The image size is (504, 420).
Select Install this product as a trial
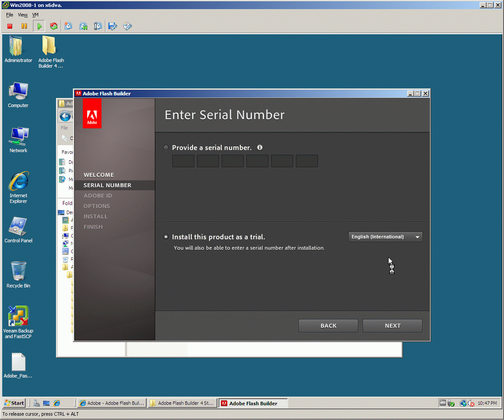pyautogui.click(x=166, y=237)
